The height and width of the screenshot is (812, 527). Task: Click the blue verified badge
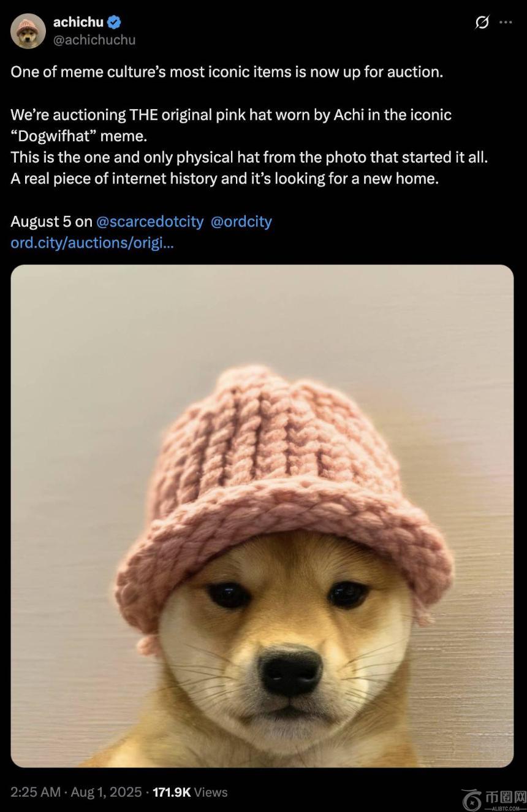pos(114,22)
